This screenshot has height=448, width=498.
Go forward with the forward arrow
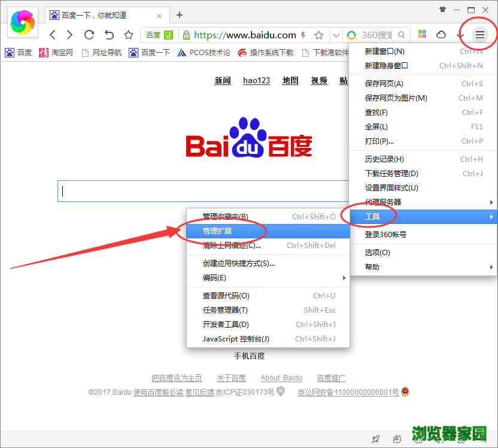[69, 35]
